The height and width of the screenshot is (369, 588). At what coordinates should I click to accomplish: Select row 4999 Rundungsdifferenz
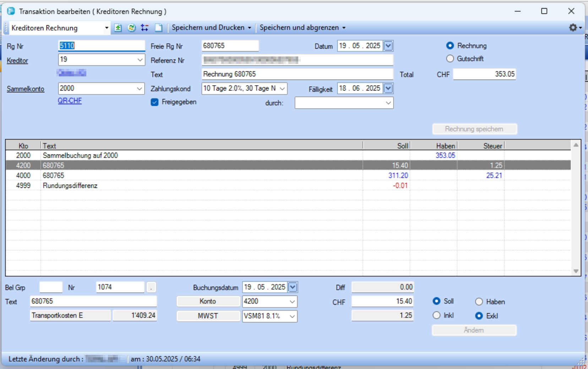point(288,185)
